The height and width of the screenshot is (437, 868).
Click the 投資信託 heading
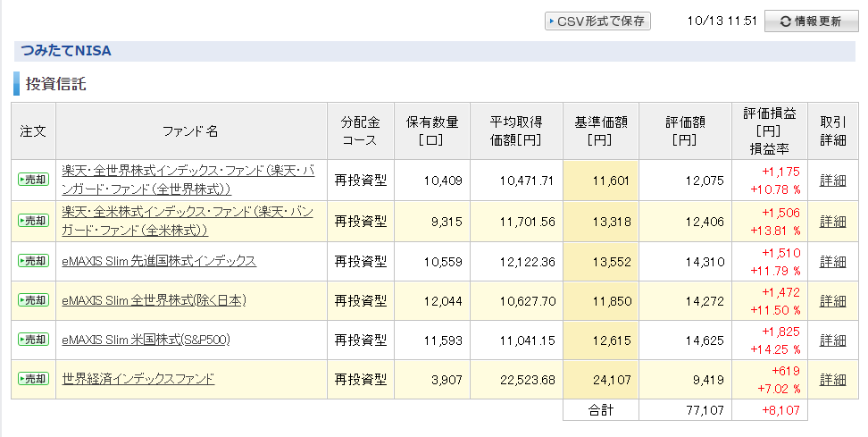(55, 84)
